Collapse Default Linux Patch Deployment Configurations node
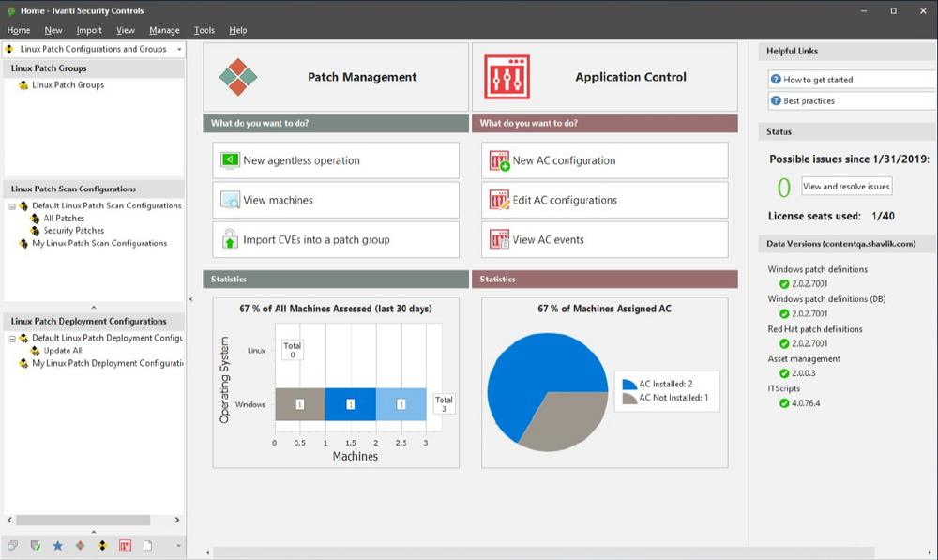This screenshot has height=560, width=938. [12, 339]
